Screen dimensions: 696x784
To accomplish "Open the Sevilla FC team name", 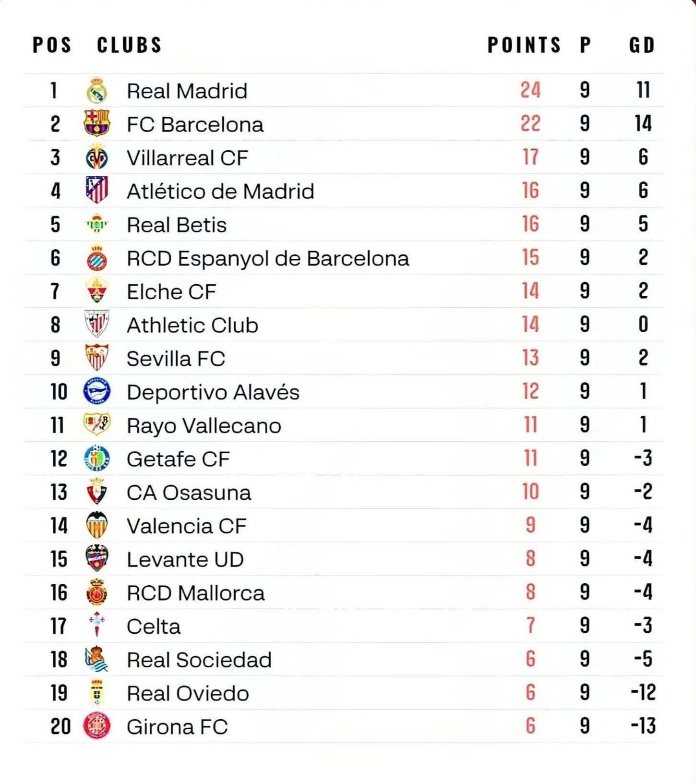I will (176, 359).
